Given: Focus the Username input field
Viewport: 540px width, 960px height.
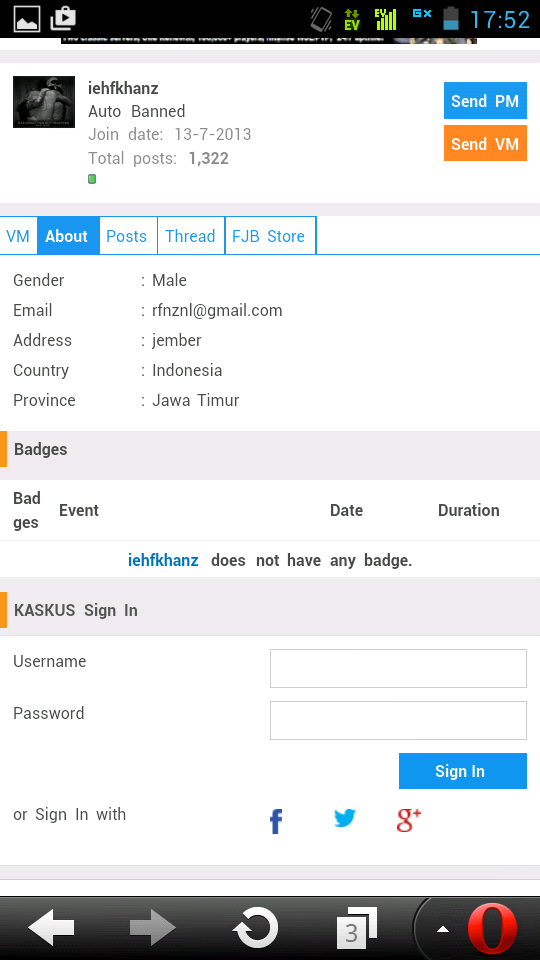Looking at the screenshot, I should pyautogui.click(x=398, y=669).
